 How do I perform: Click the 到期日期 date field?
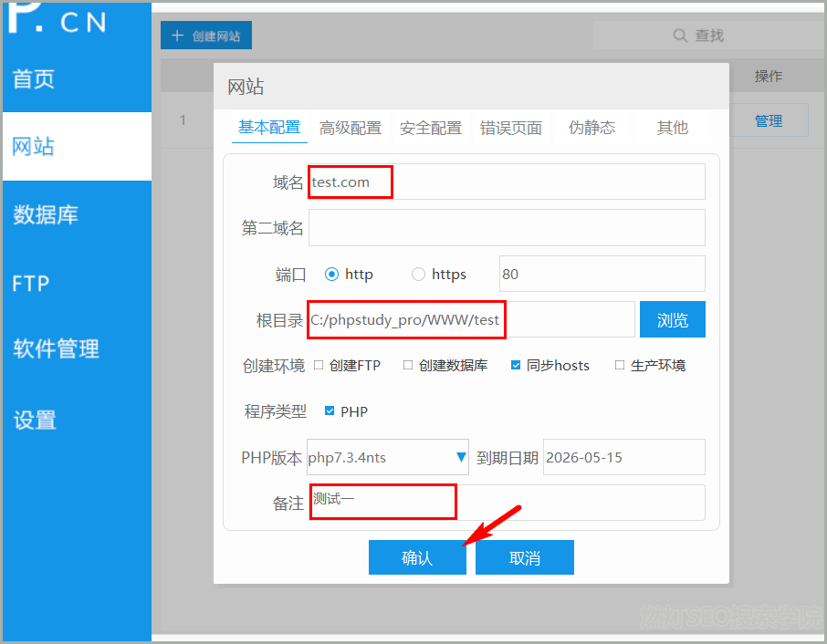624,457
